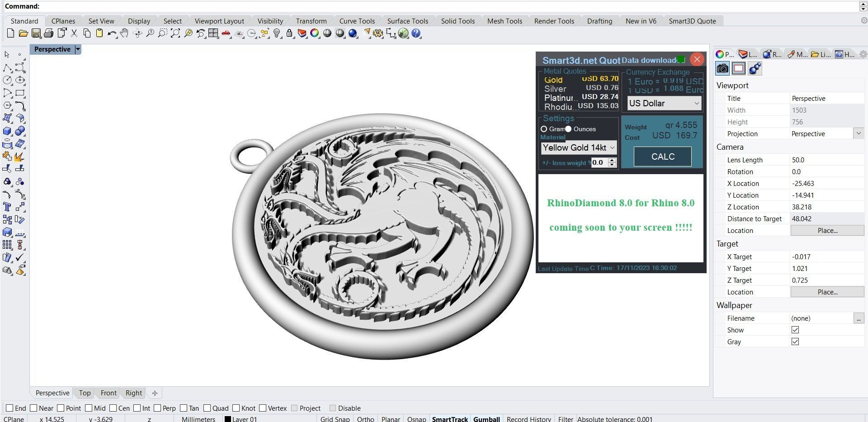Save the model with the floppy disk icon
Viewport: 868px width, 422px height.
pos(36,33)
